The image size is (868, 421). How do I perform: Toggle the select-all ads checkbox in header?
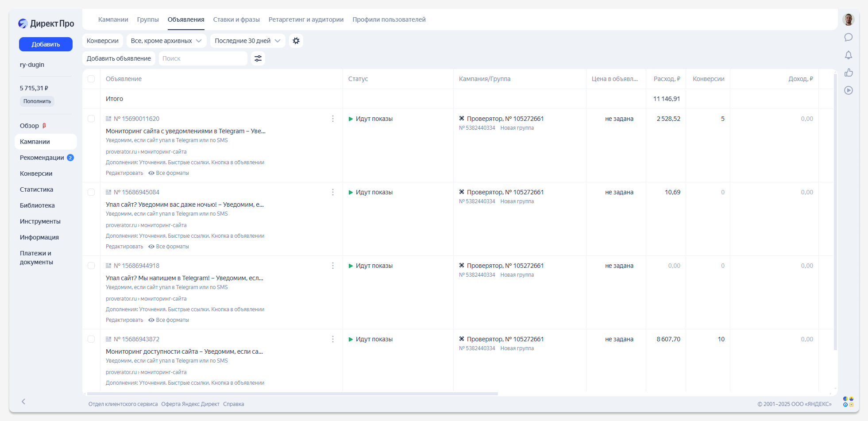click(91, 79)
